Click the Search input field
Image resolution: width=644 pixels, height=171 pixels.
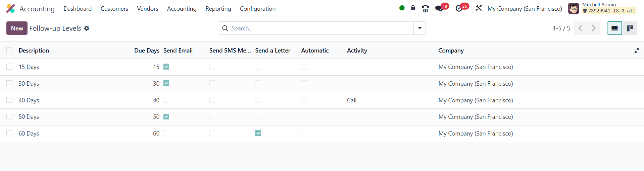pos(320,28)
